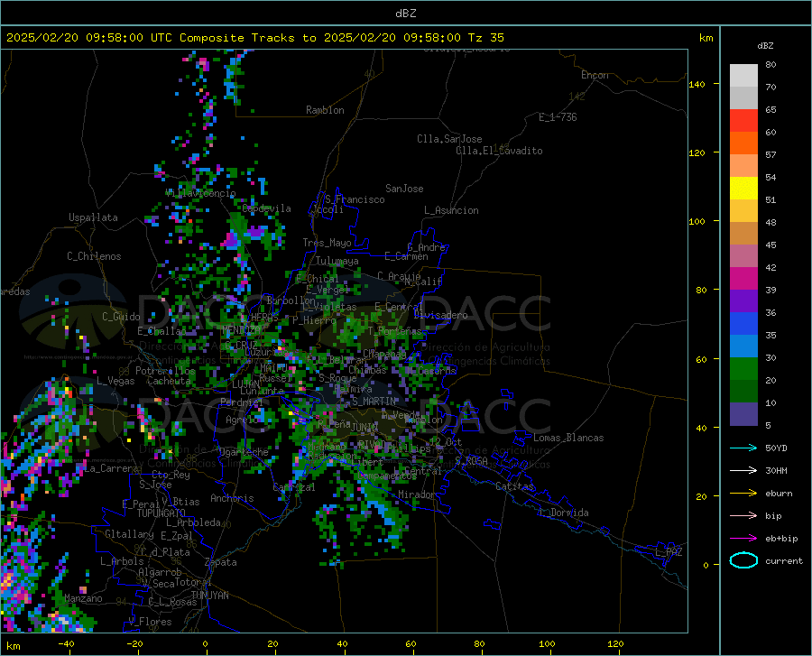Click the Lomas_Blancas map label

[x=568, y=438]
